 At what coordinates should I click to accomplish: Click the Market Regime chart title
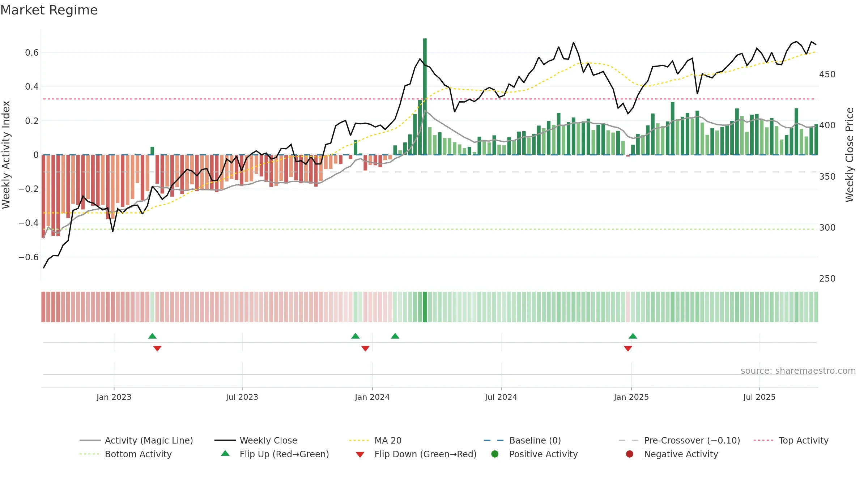49,10
